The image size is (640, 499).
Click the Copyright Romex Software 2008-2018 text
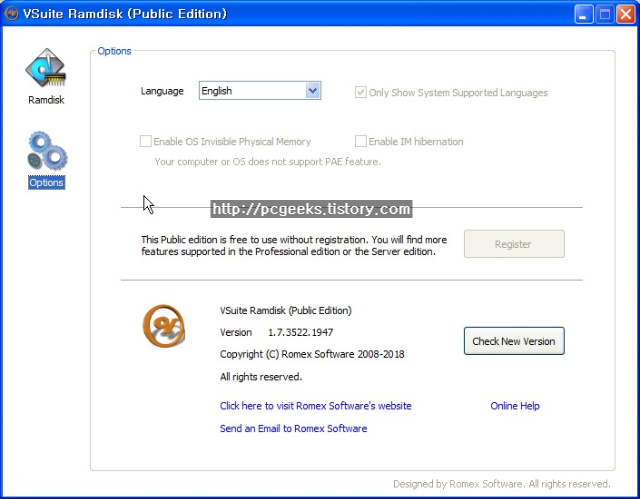pos(312,354)
